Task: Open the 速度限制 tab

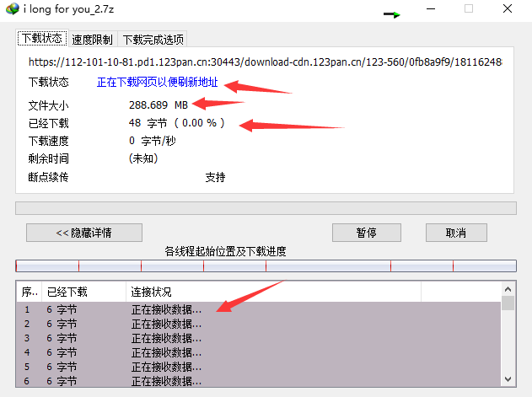Action: (92, 40)
